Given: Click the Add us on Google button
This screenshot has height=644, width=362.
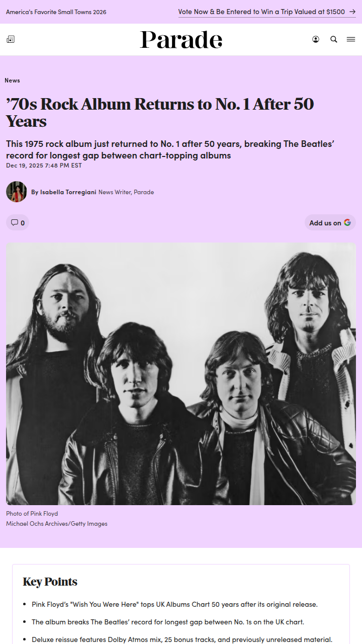Looking at the screenshot, I should click(x=330, y=222).
